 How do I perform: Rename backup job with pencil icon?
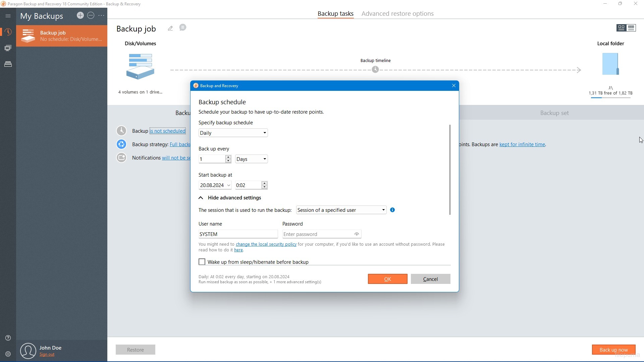(x=170, y=28)
